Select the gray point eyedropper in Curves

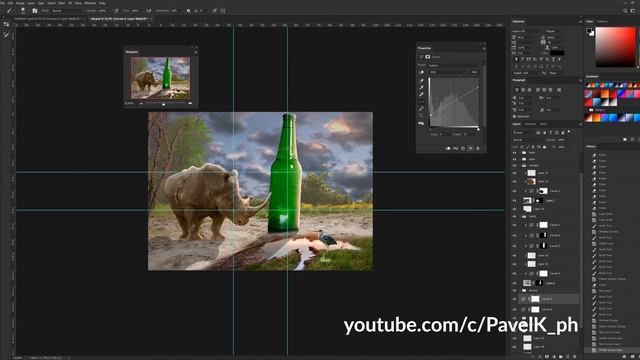pos(421,87)
